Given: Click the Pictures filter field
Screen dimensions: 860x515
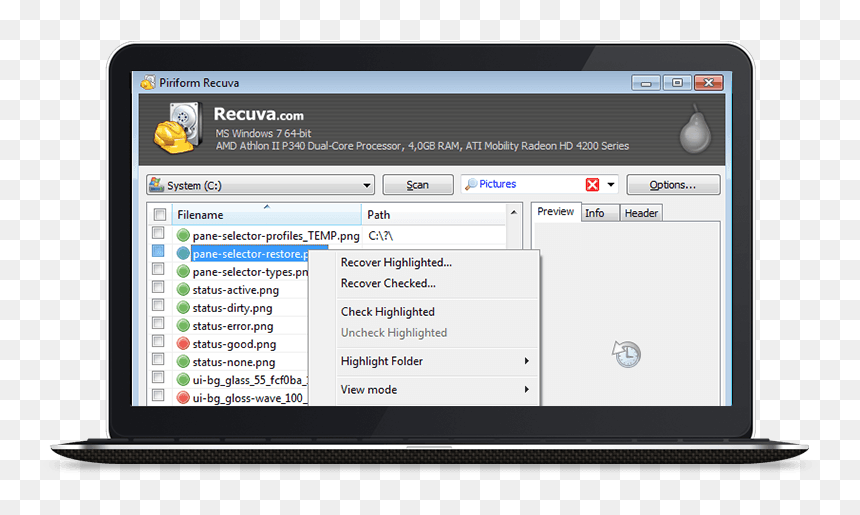Looking at the screenshot, I should [539, 184].
